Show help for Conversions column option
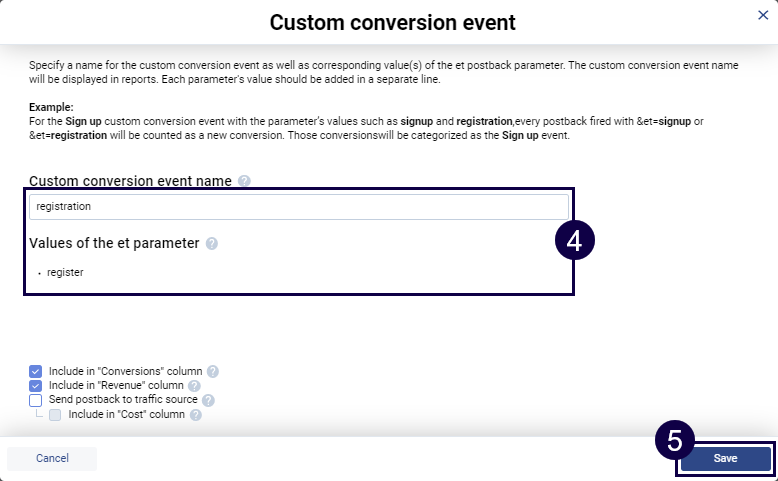The height and width of the screenshot is (481, 778). pyautogui.click(x=212, y=371)
